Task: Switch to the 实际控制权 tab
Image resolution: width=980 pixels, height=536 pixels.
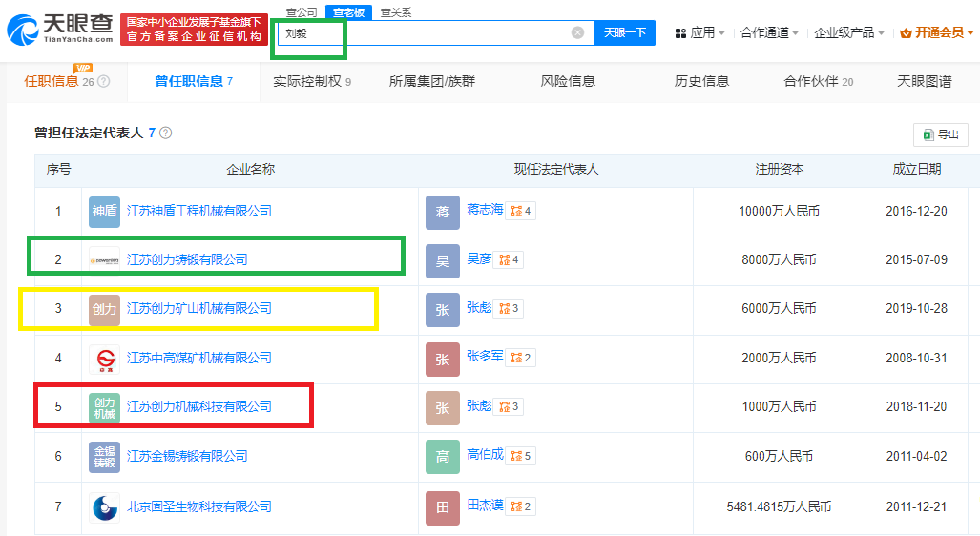Action: point(312,82)
